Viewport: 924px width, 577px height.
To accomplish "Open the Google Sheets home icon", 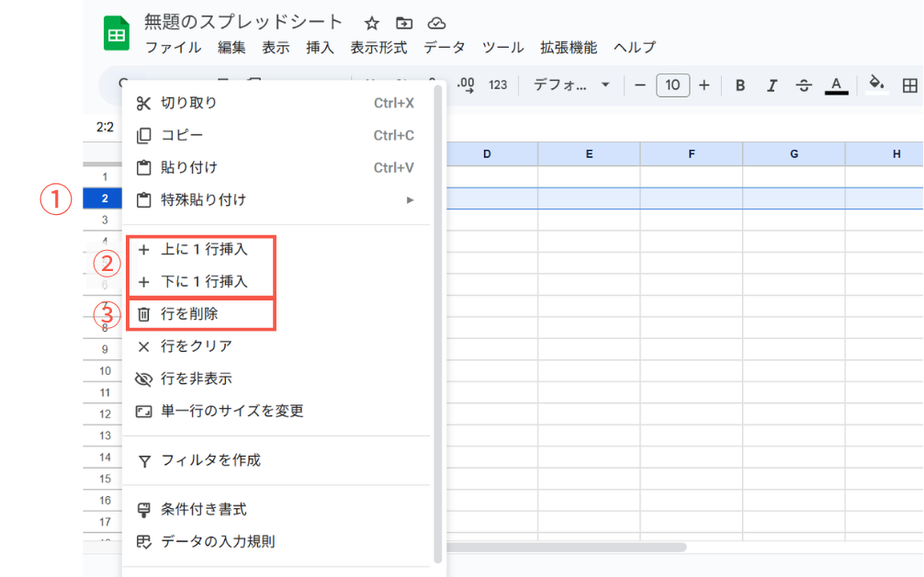I will click(117, 33).
